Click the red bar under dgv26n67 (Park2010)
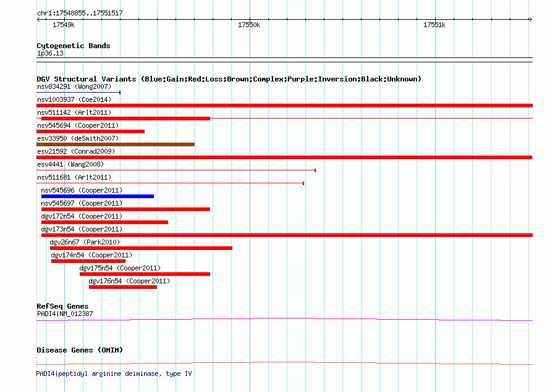 [141, 248]
